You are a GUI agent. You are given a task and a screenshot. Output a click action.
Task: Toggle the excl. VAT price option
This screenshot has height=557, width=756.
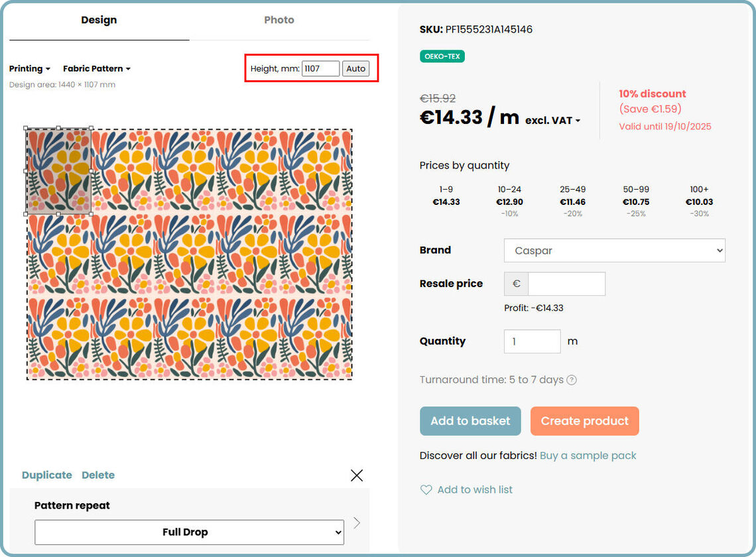click(552, 121)
